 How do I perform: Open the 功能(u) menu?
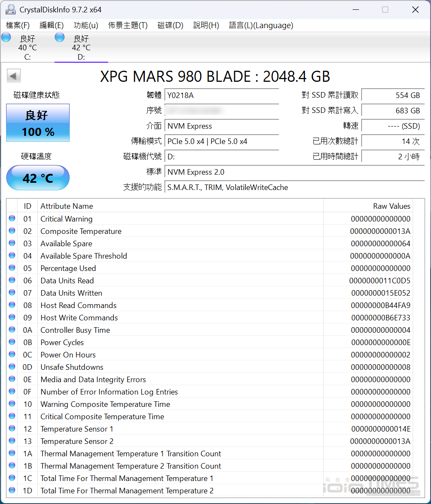[x=86, y=26]
